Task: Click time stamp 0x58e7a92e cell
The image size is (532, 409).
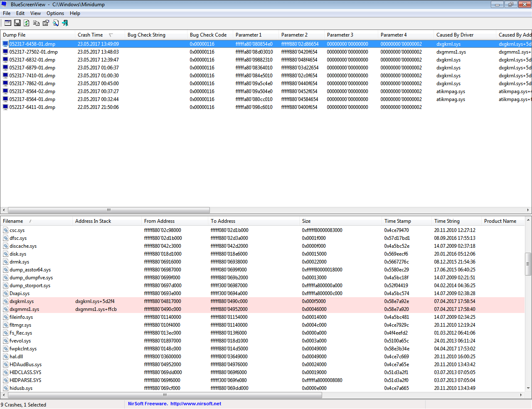Action: click(397, 301)
